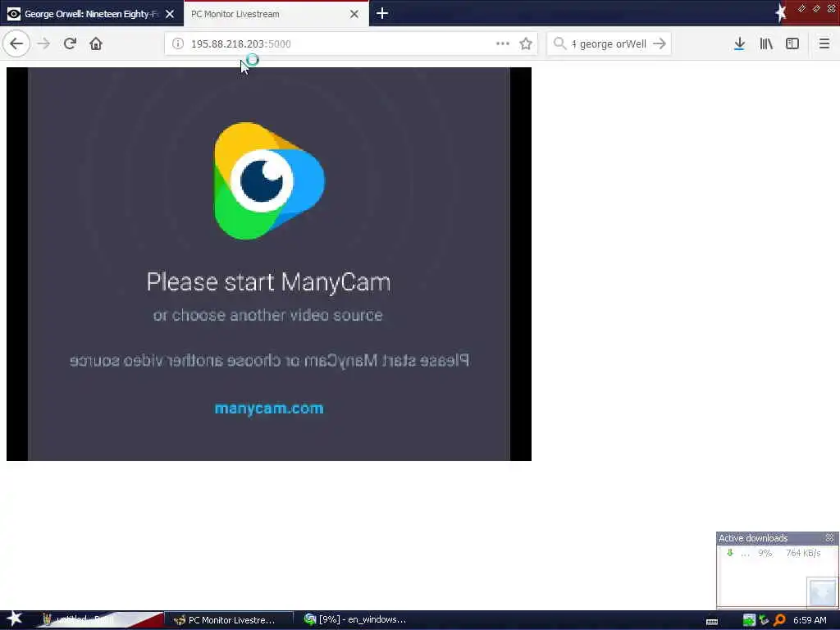840x630 pixels.
Task: Click the search magnifier icon
Action: pos(559,43)
